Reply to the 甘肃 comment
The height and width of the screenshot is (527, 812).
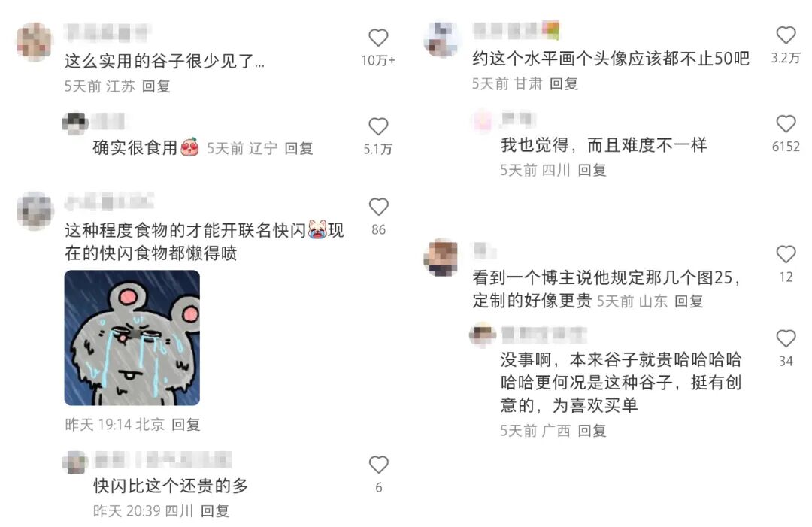[563, 83]
